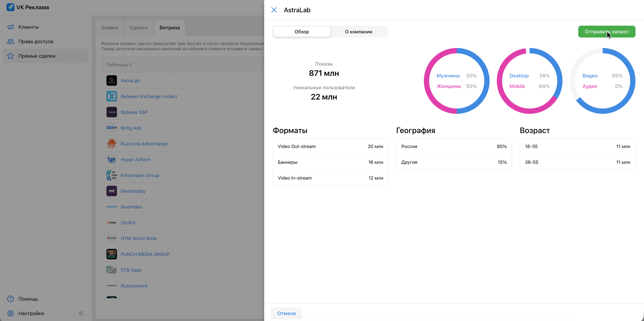Click the Mediatoday mt logo icon

(112, 191)
